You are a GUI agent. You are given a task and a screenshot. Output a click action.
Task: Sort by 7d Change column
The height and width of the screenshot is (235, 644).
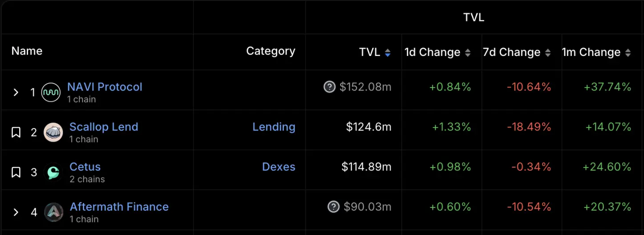tap(547, 52)
